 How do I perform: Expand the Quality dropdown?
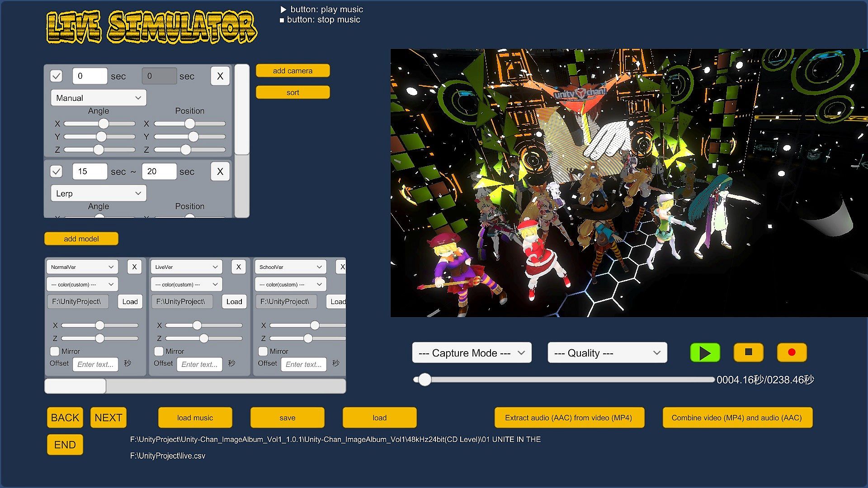click(607, 353)
